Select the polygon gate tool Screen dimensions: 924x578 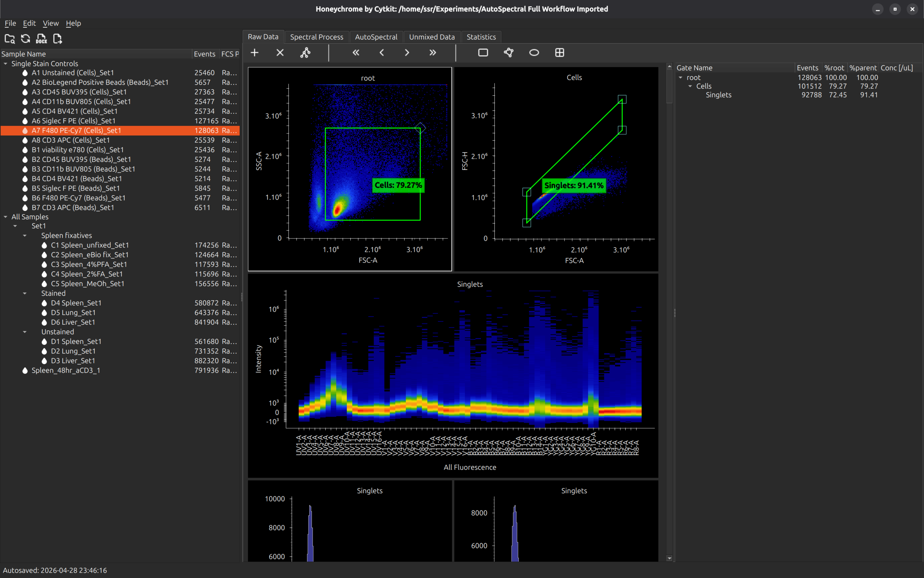[509, 53]
